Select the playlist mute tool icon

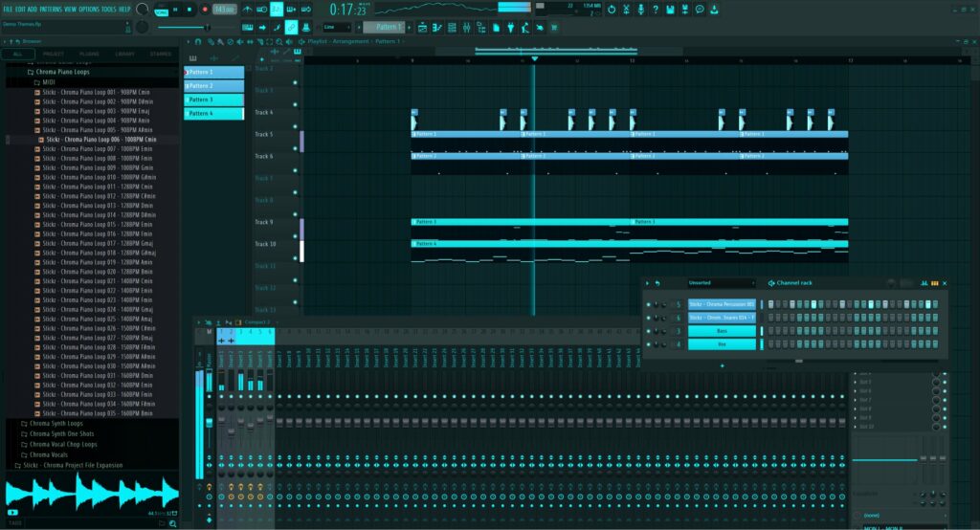click(x=240, y=42)
